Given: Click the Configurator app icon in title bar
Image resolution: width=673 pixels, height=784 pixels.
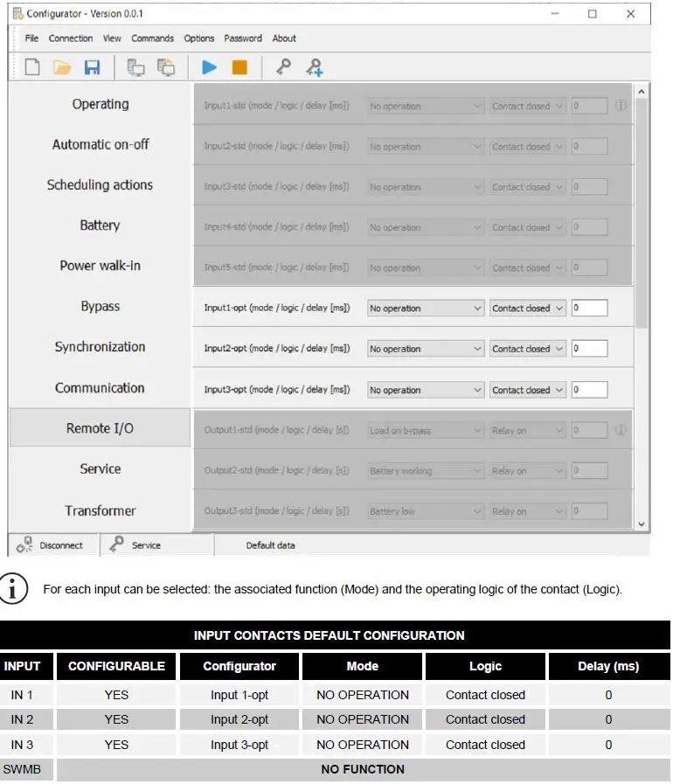Looking at the screenshot, I should coord(18,13).
